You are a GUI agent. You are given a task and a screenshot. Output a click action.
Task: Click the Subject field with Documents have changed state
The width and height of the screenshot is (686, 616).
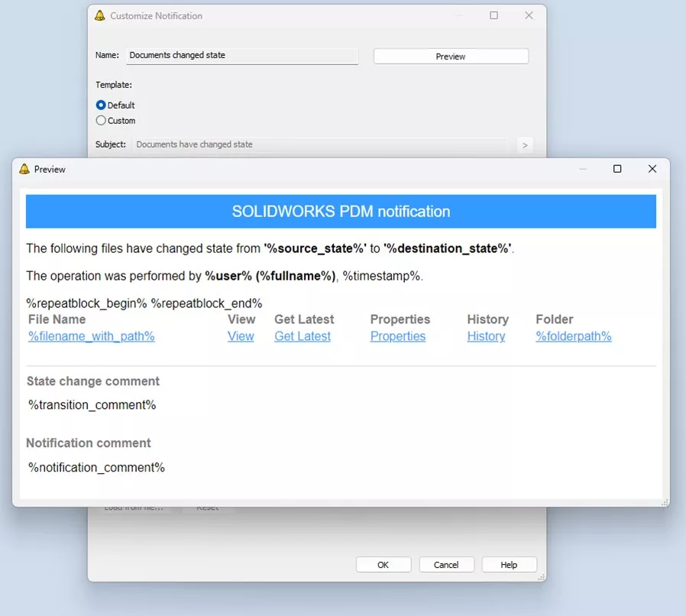click(x=321, y=144)
